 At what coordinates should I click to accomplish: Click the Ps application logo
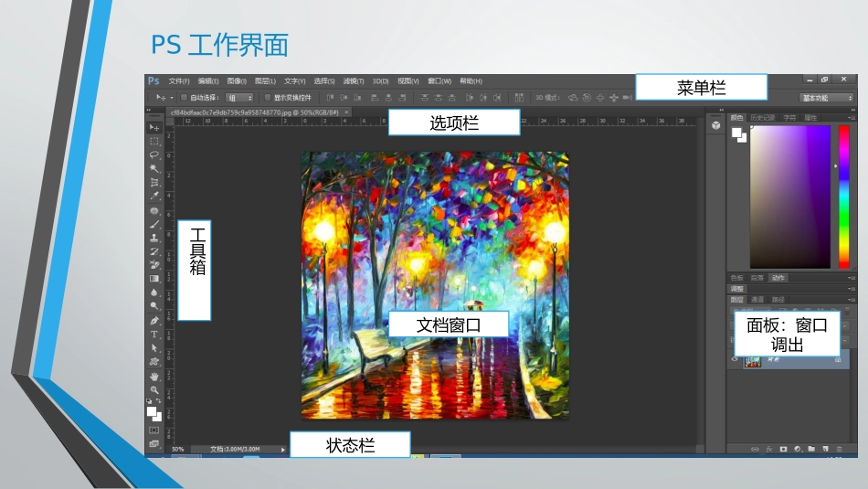[x=153, y=80]
